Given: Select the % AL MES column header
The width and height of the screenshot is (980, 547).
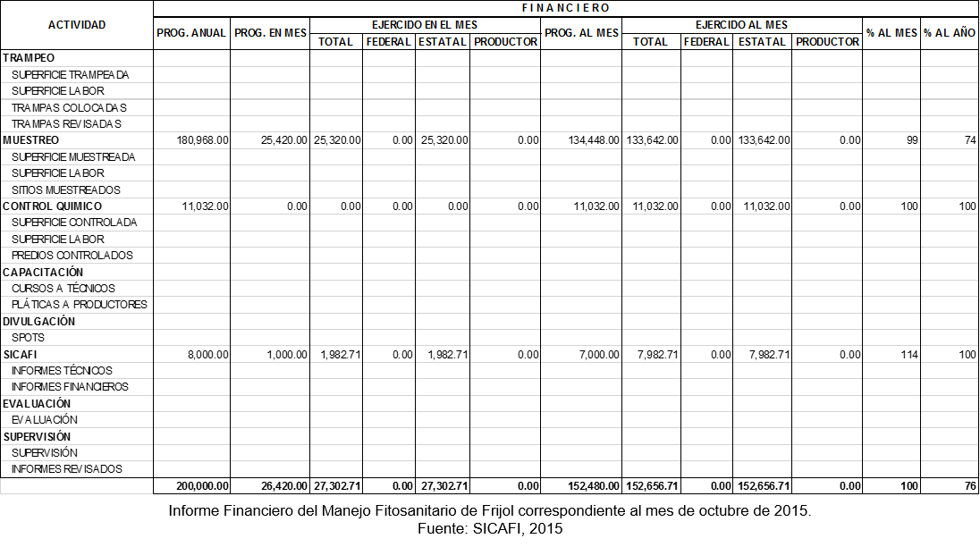Looking at the screenshot, I should (x=891, y=33).
